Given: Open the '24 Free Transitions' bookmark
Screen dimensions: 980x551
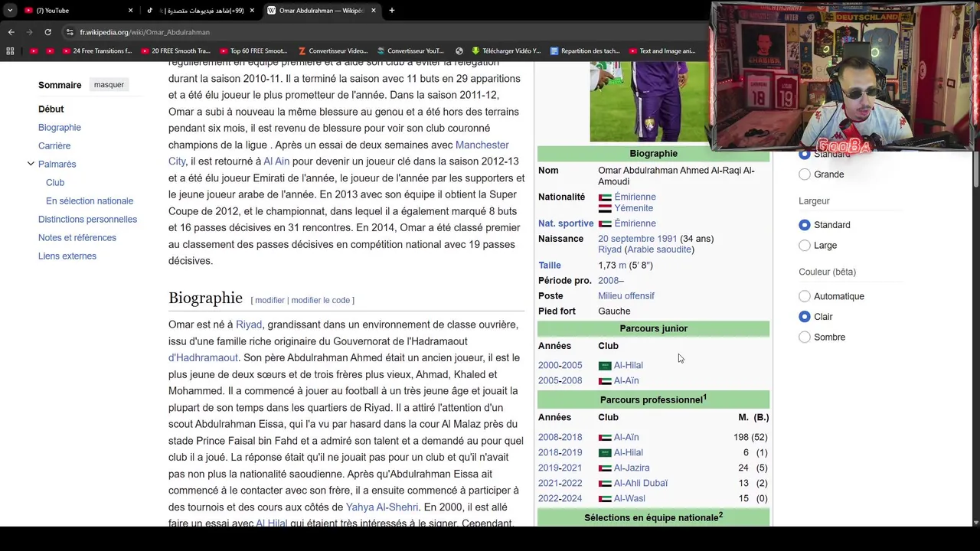Looking at the screenshot, I should pyautogui.click(x=98, y=51).
